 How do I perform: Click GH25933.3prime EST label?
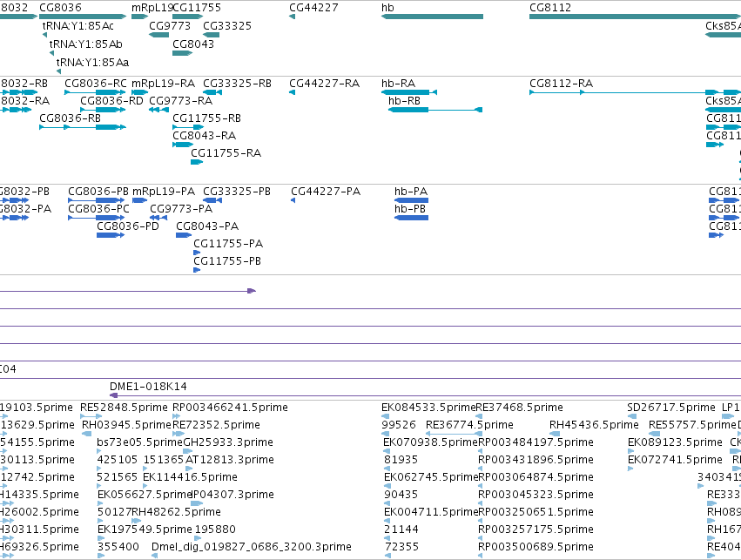point(228,442)
